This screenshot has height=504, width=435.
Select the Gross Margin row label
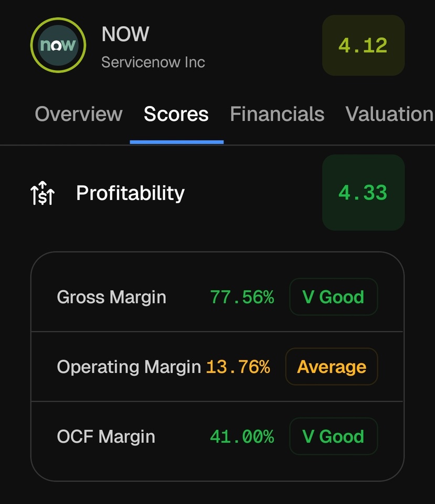pos(111,297)
